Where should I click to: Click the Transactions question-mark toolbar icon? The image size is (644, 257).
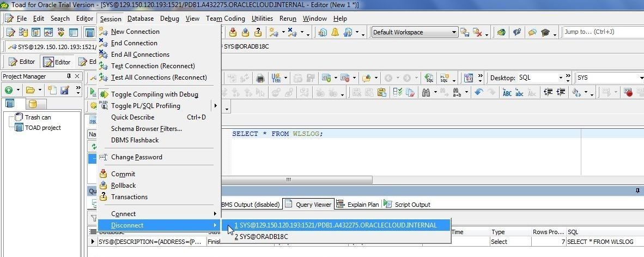click(258, 32)
